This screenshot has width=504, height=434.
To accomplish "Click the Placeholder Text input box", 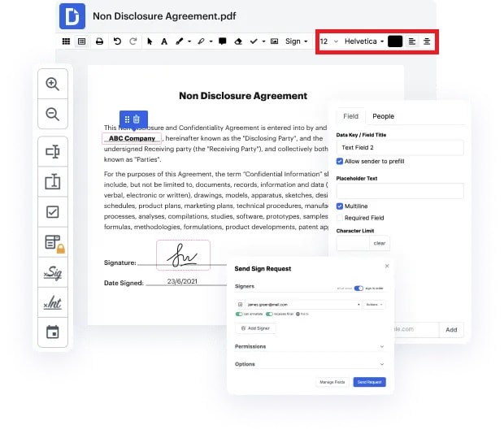I will (400, 191).
